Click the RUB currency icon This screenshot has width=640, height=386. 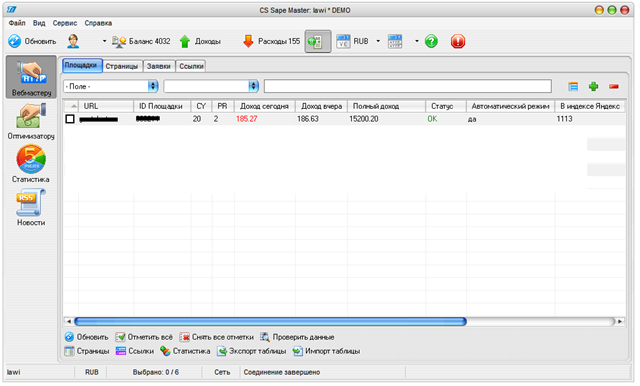343,41
